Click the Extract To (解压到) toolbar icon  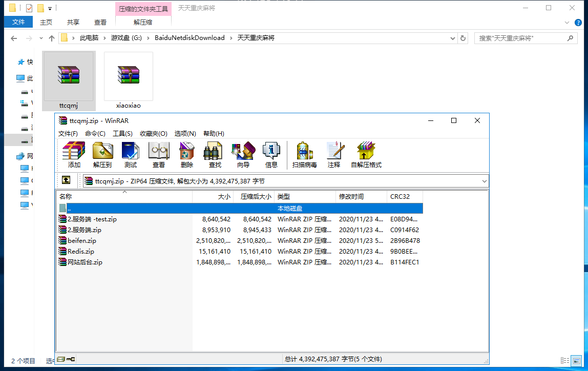coord(102,155)
